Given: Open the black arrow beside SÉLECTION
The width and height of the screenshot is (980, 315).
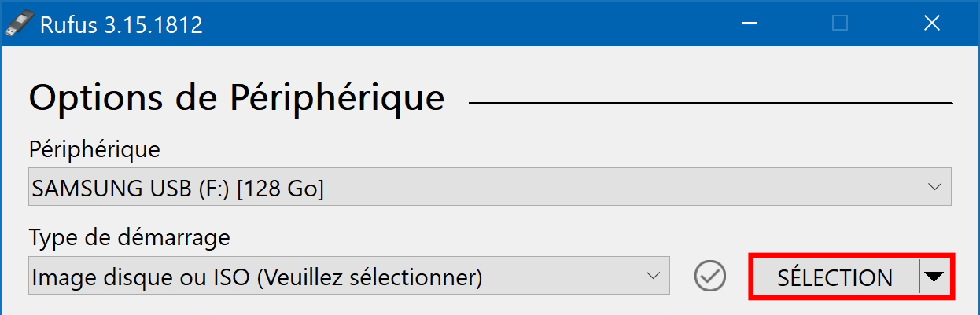Looking at the screenshot, I should tap(934, 277).
